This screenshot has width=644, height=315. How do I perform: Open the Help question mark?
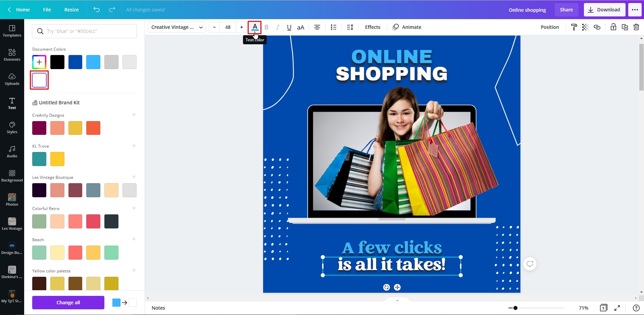(636, 308)
